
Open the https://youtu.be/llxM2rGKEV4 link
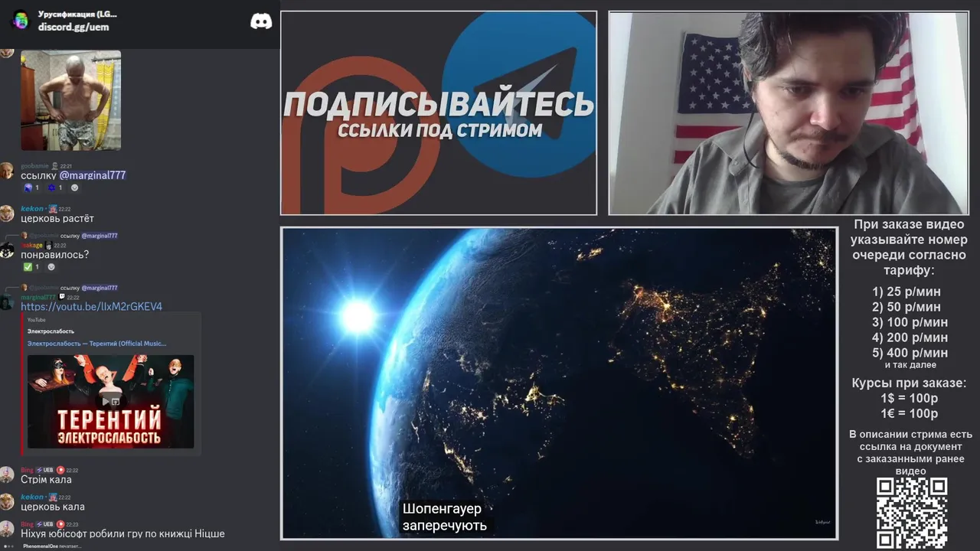[91, 307]
